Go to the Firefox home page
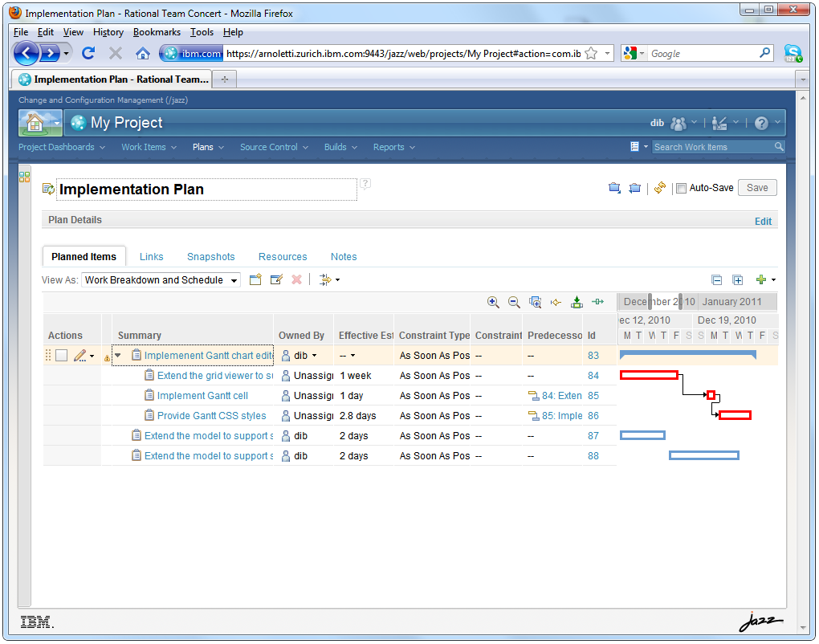Screen dimensions: 819x644 (143, 53)
